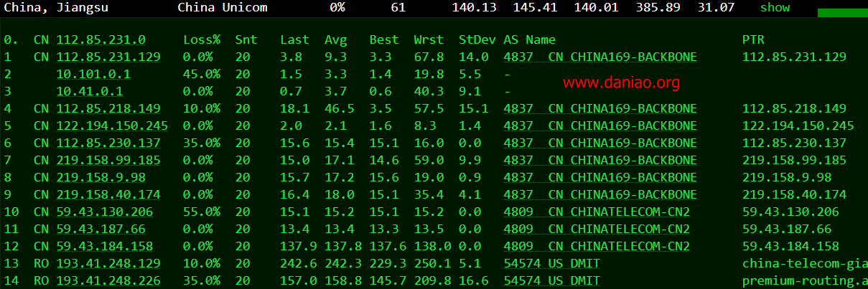Click PTR value 122.194.150.245 in hop 5
868x289 pixels.
(x=798, y=125)
